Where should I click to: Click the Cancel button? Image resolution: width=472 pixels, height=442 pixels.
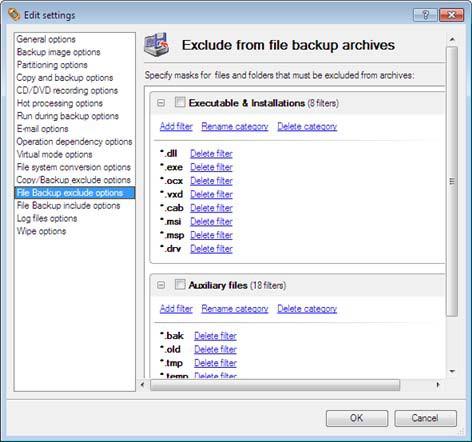(425, 418)
